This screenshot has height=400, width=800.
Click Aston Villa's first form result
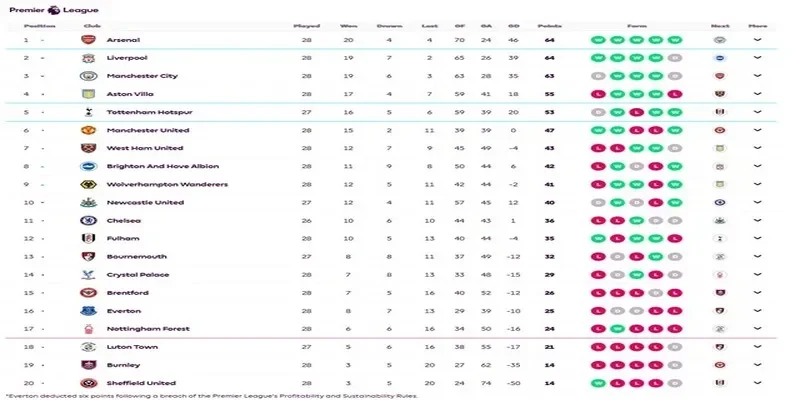coord(598,94)
